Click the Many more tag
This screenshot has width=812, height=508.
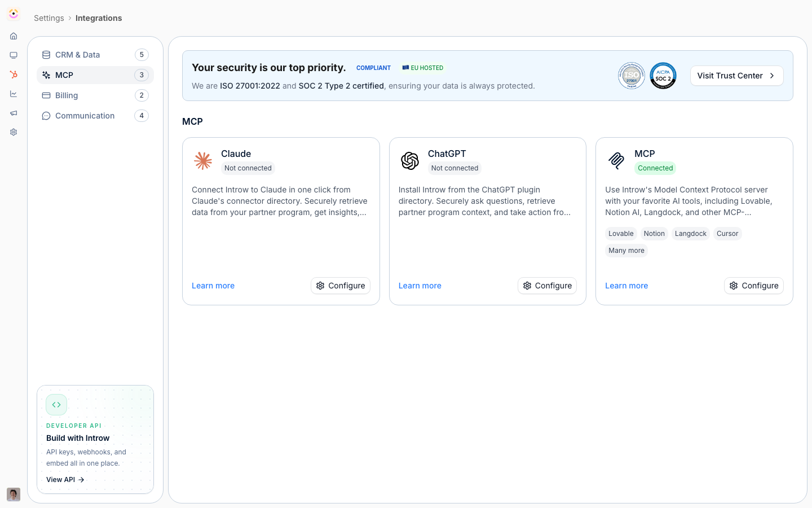(626, 251)
